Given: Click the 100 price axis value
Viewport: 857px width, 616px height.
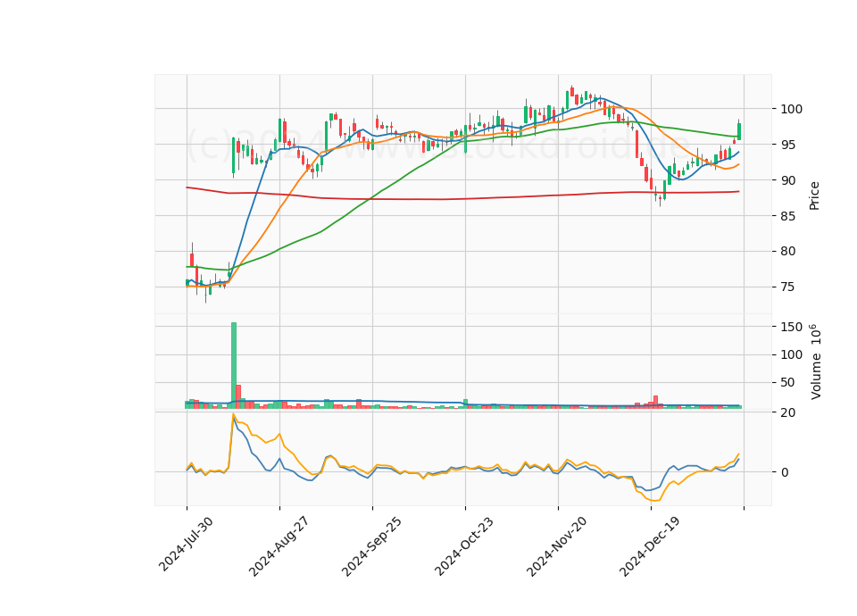Looking at the screenshot, I should coord(792,109).
